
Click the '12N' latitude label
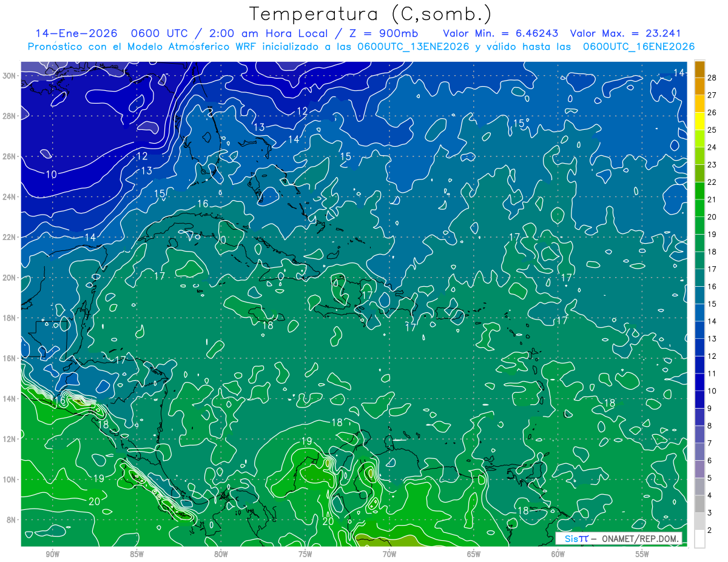pos(10,439)
